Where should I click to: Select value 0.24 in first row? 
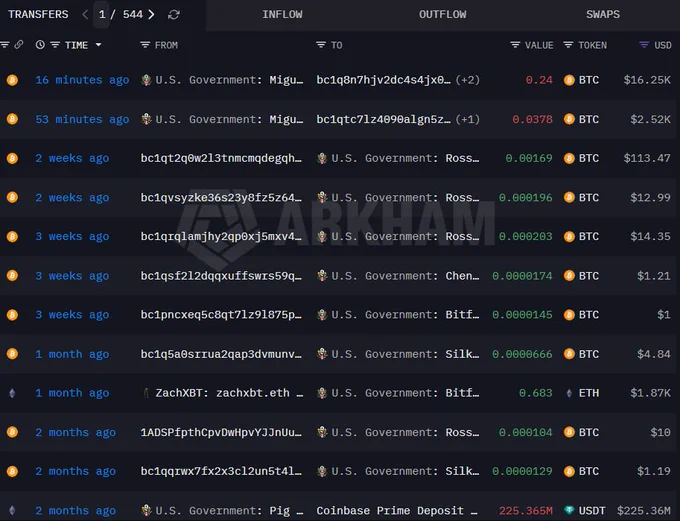tap(539, 80)
